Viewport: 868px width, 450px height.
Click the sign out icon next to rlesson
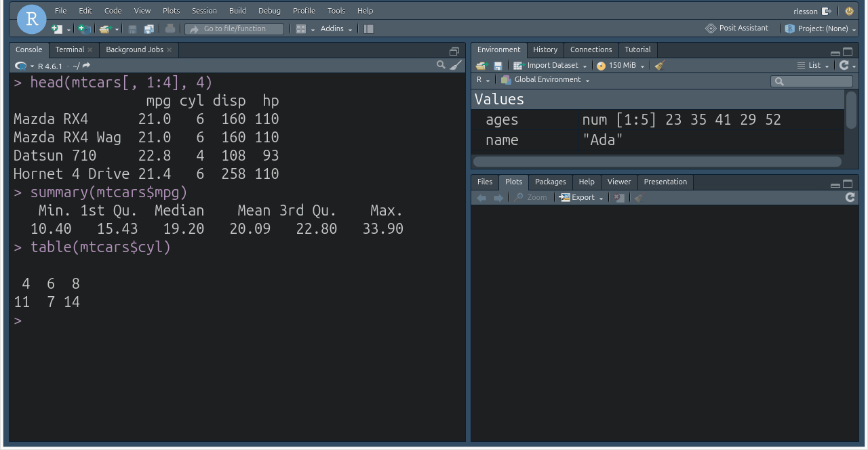tap(826, 11)
